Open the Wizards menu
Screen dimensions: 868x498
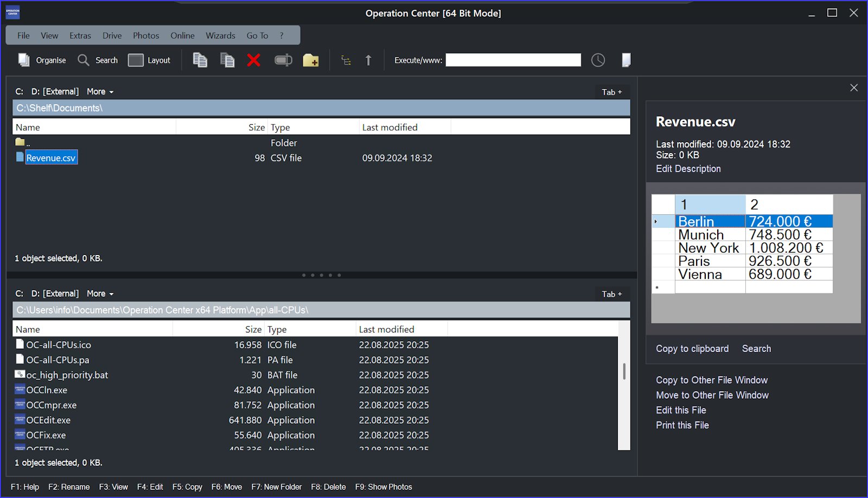[x=220, y=35]
